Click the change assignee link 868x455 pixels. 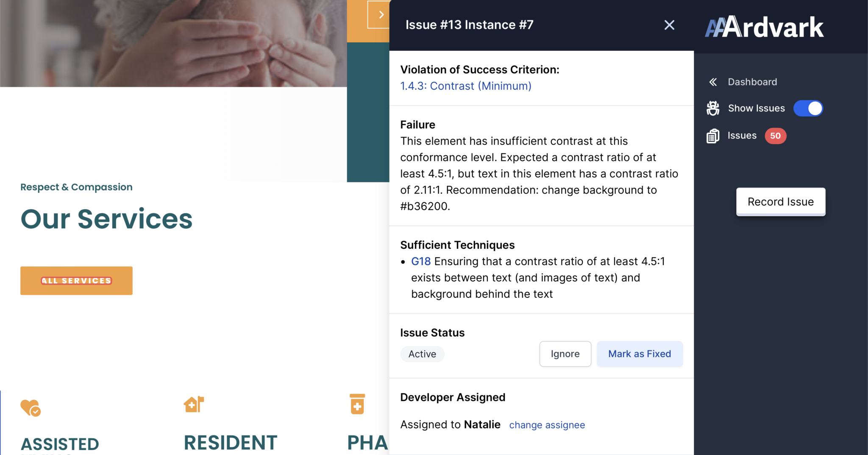click(547, 425)
